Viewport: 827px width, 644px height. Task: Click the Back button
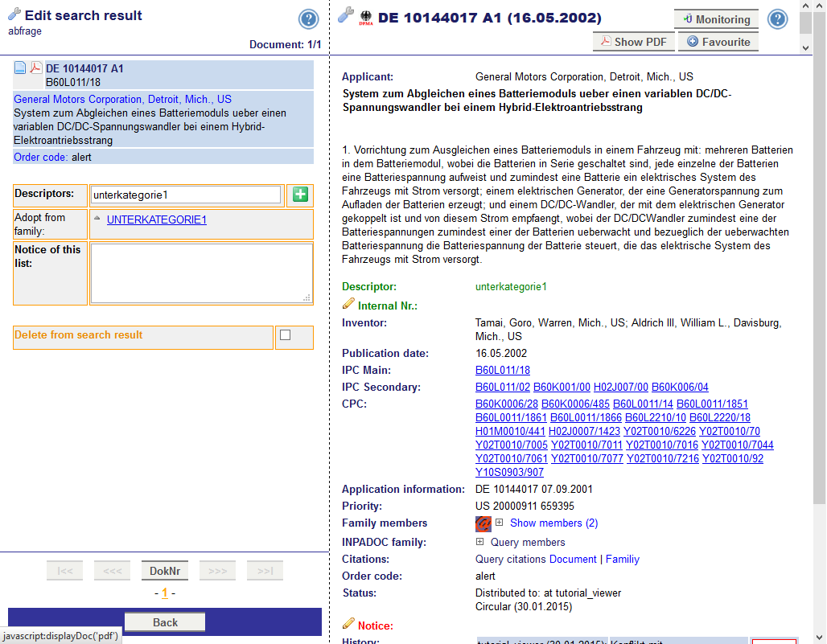click(x=165, y=622)
